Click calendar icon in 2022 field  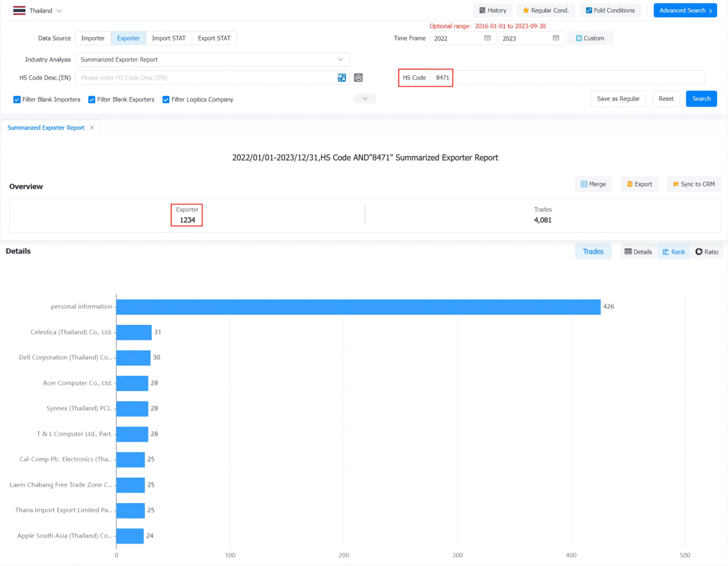(x=487, y=38)
